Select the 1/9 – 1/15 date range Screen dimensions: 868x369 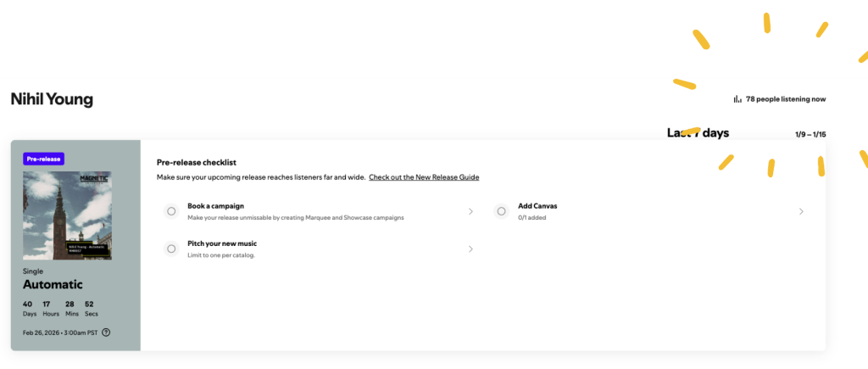point(810,134)
